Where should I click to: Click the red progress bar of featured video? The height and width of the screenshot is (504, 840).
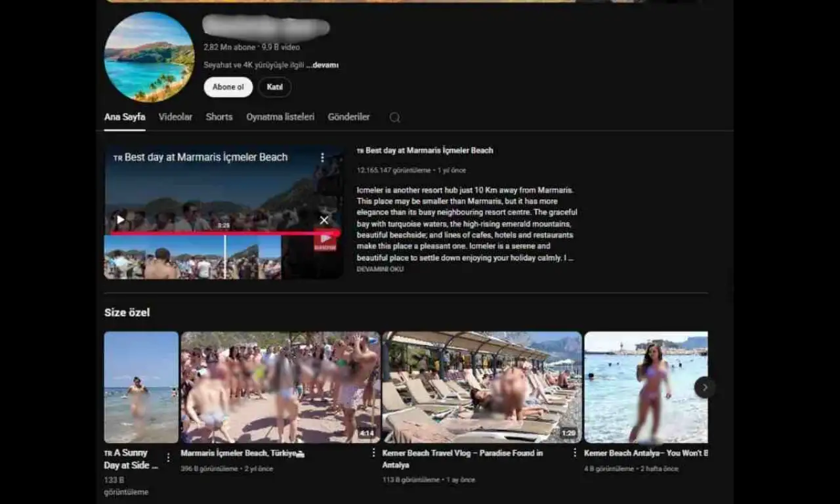click(224, 233)
